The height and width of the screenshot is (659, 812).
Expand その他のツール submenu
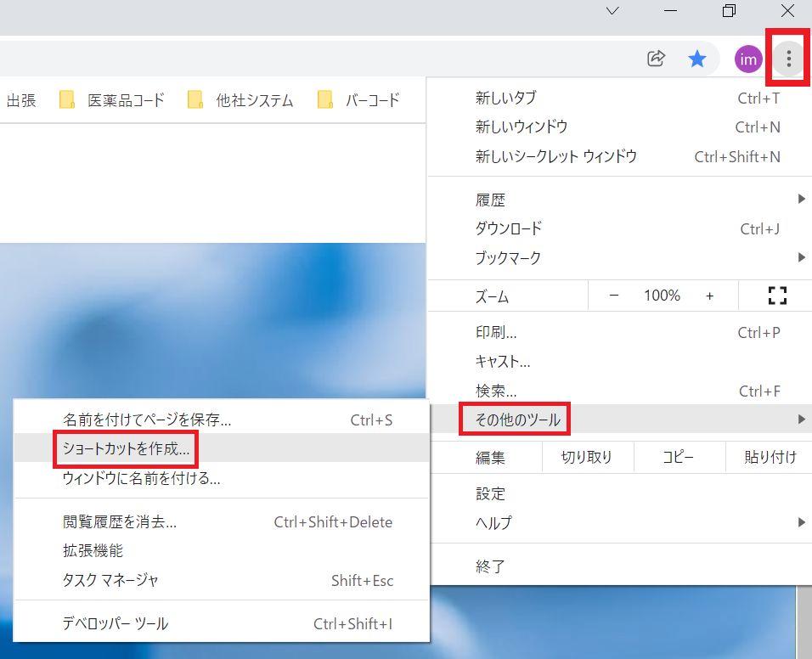(x=620, y=420)
